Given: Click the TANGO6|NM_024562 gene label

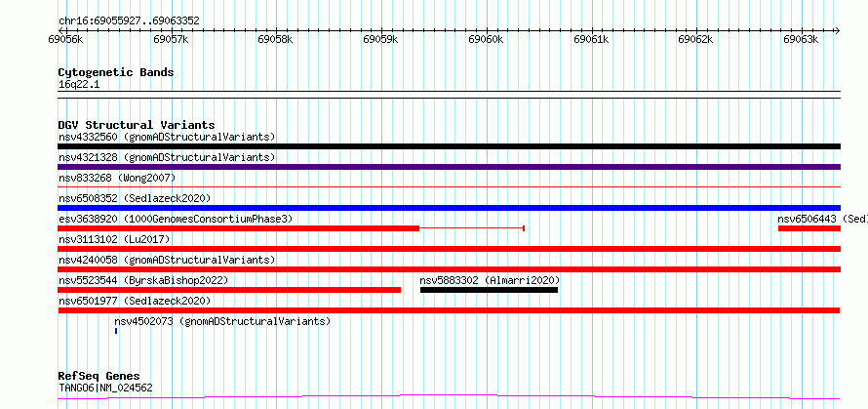Looking at the screenshot, I should coord(105,388).
